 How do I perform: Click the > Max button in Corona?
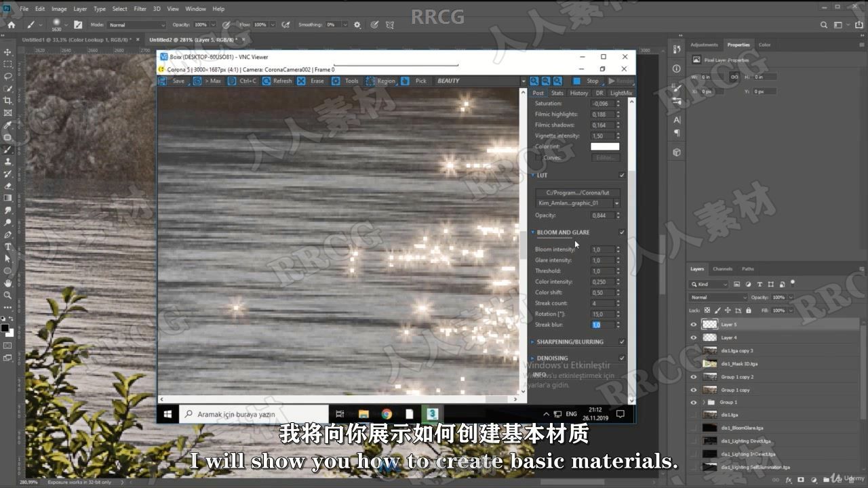(x=208, y=81)
